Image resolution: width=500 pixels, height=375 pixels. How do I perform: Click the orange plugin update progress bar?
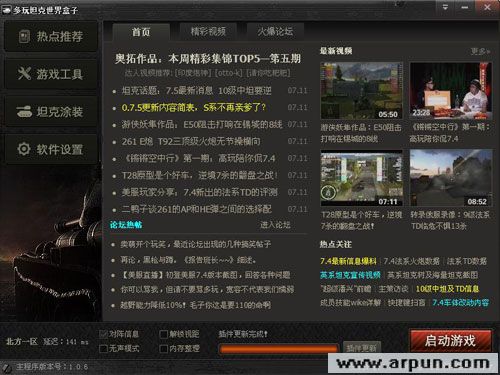tap(279, 349)
